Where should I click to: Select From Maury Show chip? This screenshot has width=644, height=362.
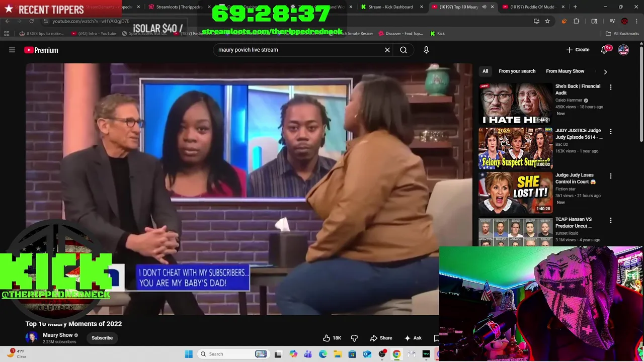565,71
